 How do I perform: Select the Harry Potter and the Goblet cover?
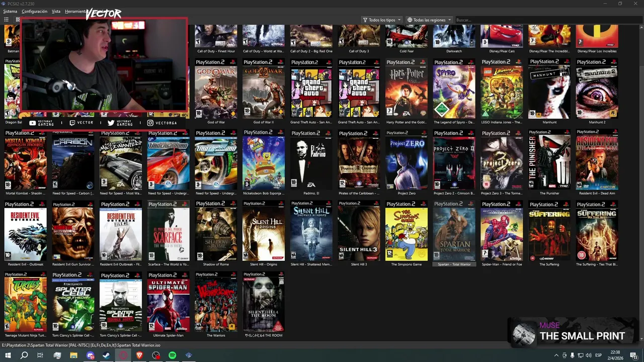click(x=406, y=88)
